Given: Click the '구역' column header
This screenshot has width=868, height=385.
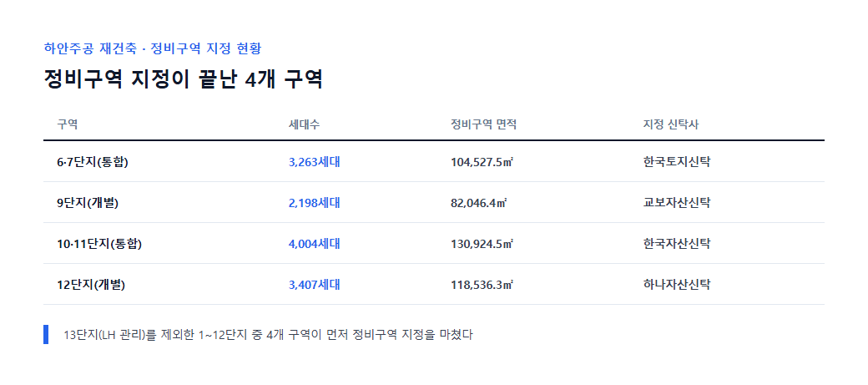Looking at the screenshot, I should pyautogui.click(x=67, y=124).
